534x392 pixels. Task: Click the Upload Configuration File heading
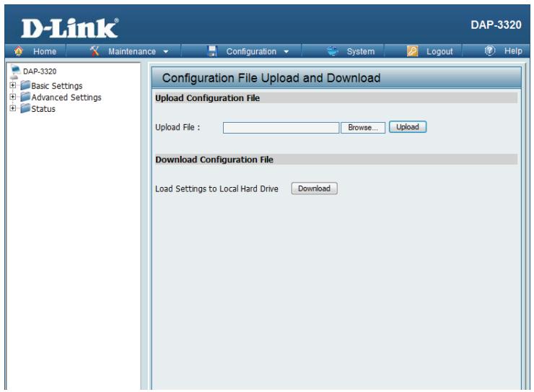click(207, 98)
